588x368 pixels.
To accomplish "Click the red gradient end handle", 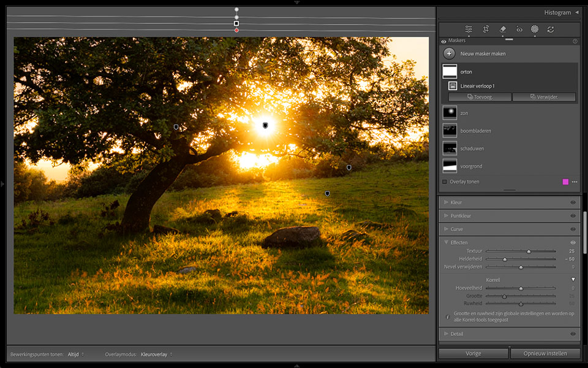I will click(x=236, y=31).
